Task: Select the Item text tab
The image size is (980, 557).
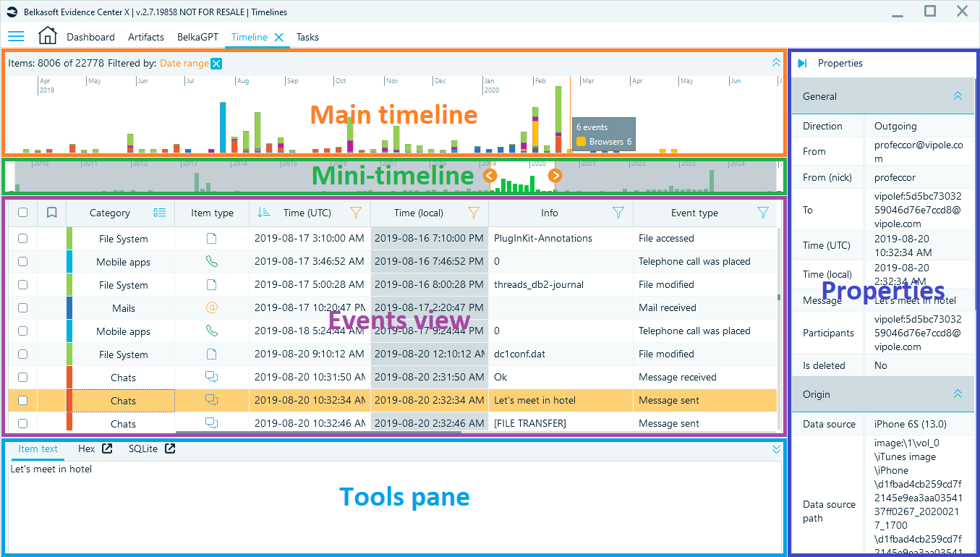Action: point(38,449)
